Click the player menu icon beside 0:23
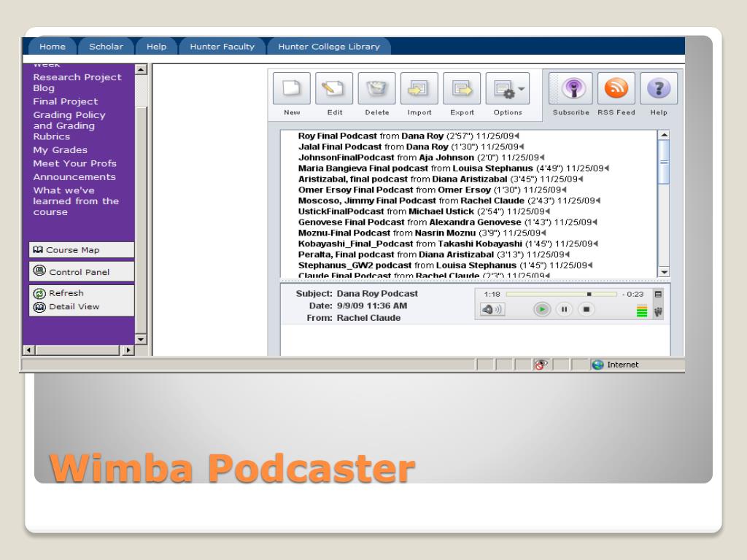The image size is (747, 560). 658,295
